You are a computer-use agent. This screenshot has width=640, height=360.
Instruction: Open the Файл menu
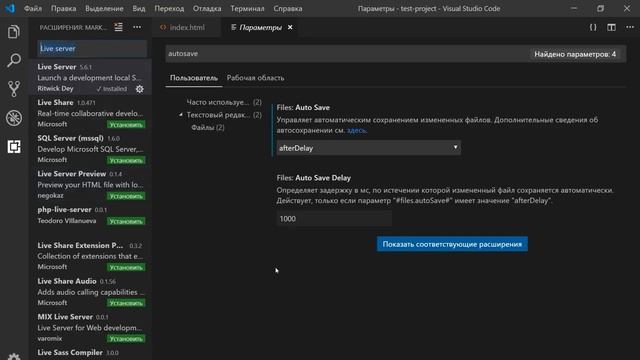pos(33,8)
